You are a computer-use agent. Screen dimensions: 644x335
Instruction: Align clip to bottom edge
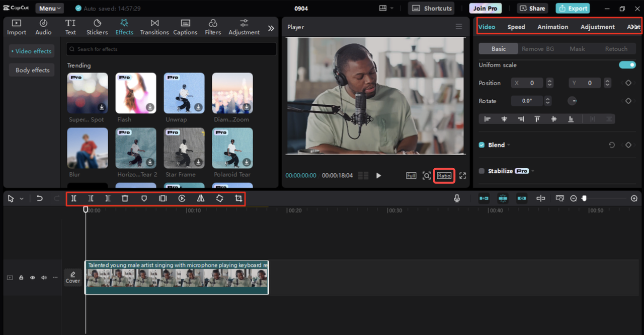point(571,119)
